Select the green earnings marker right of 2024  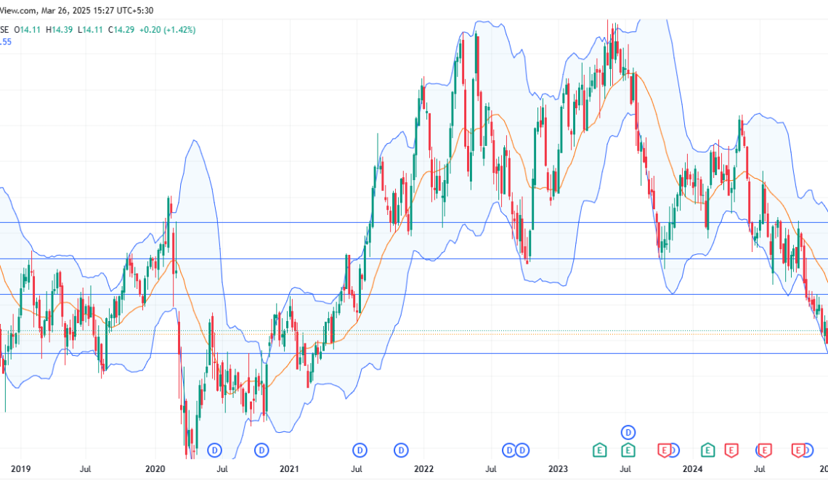click(707, 450)
